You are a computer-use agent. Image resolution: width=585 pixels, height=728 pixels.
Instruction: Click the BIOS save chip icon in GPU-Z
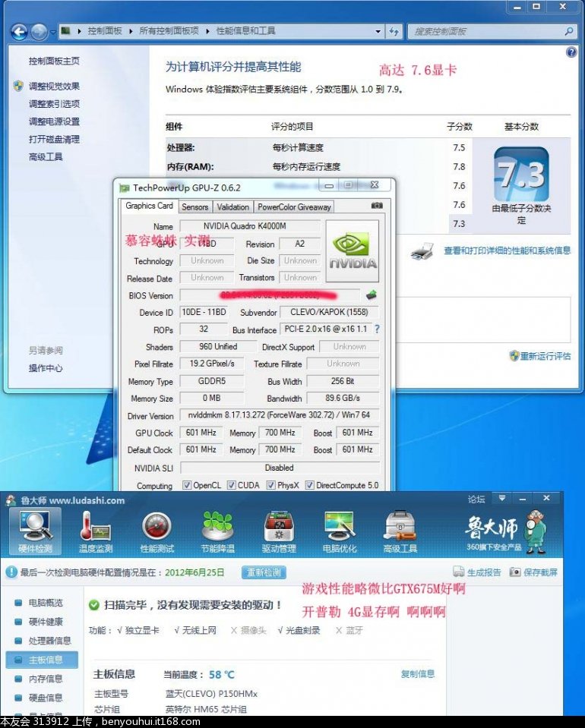coord(372,295)
